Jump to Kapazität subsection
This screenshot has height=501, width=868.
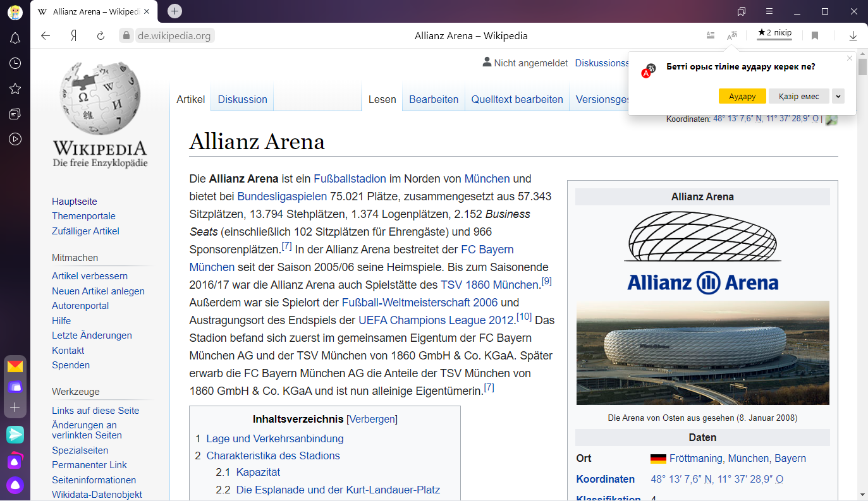(258, 472)
